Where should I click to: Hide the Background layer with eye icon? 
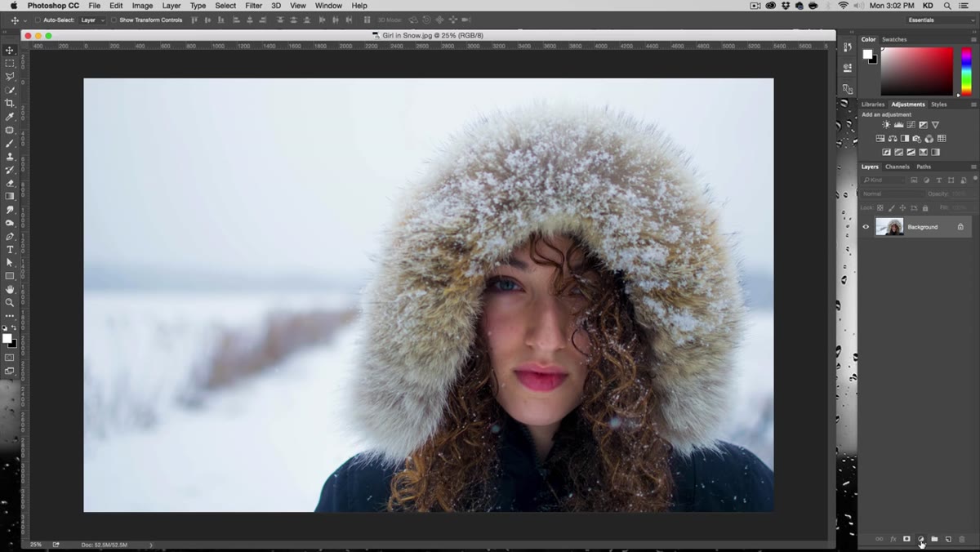click(866, 227)
